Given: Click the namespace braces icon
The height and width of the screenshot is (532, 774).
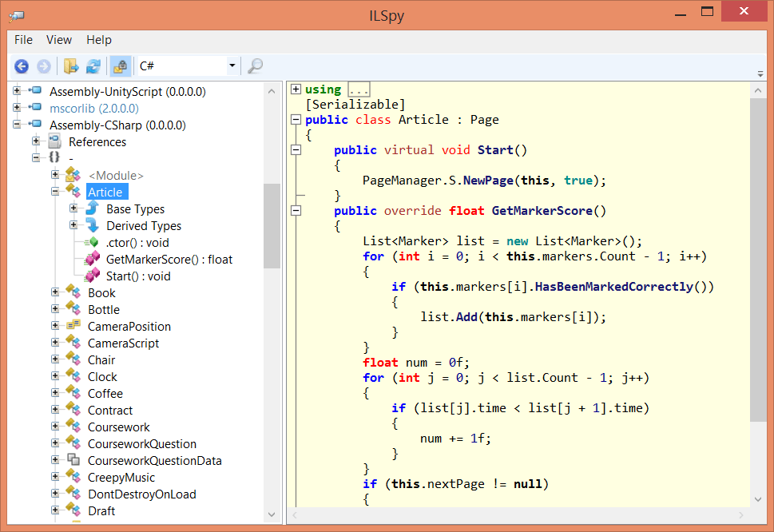Looking at the screenshot, I should [54, 157].
